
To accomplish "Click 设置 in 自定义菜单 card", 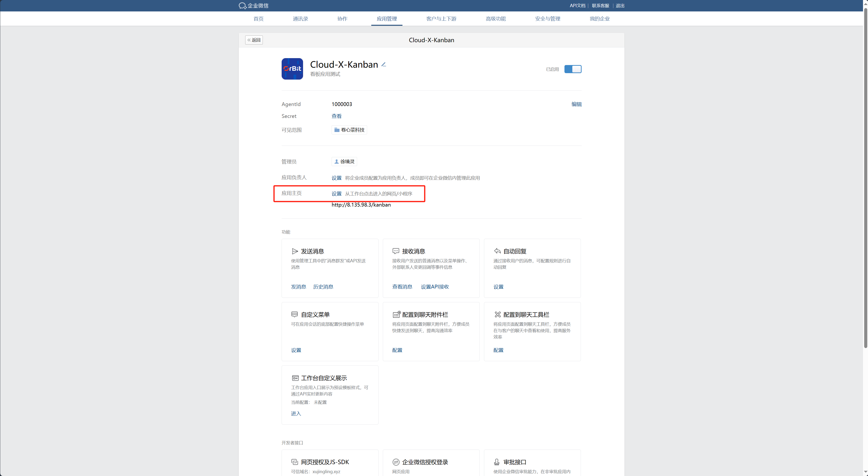I will pos(296,350).
